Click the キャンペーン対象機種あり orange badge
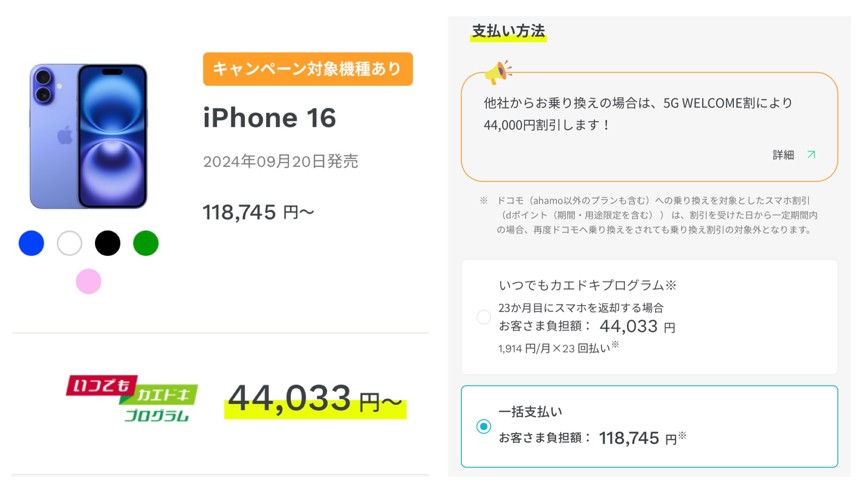The width and height of the screenshot is (868, 488). pyautogui.click(x=307, y=69)
